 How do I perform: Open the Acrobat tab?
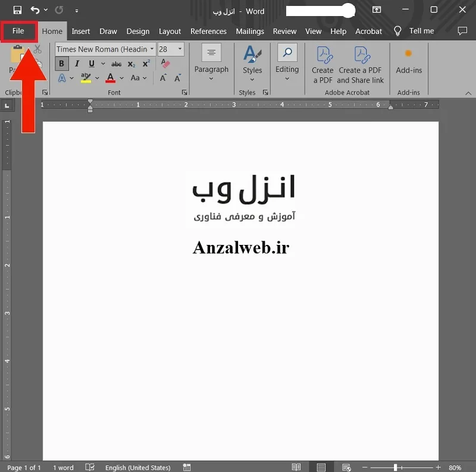click(x=368, y=32)
